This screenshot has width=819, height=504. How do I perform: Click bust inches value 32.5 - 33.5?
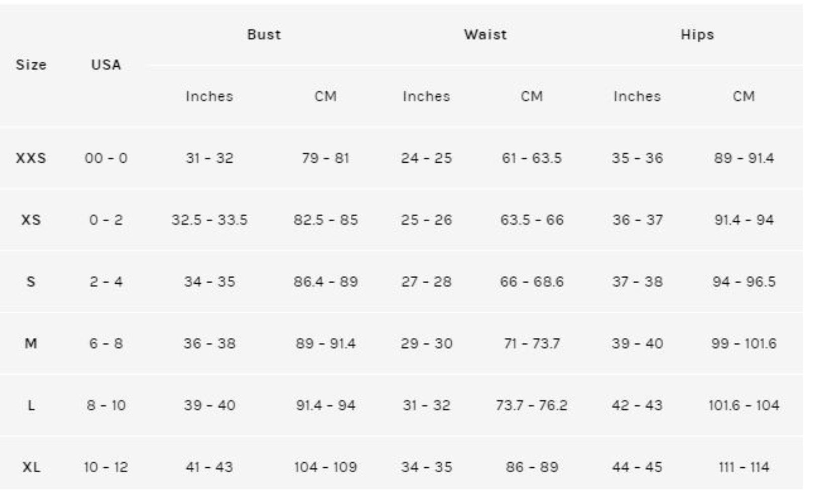pos(209,220)
